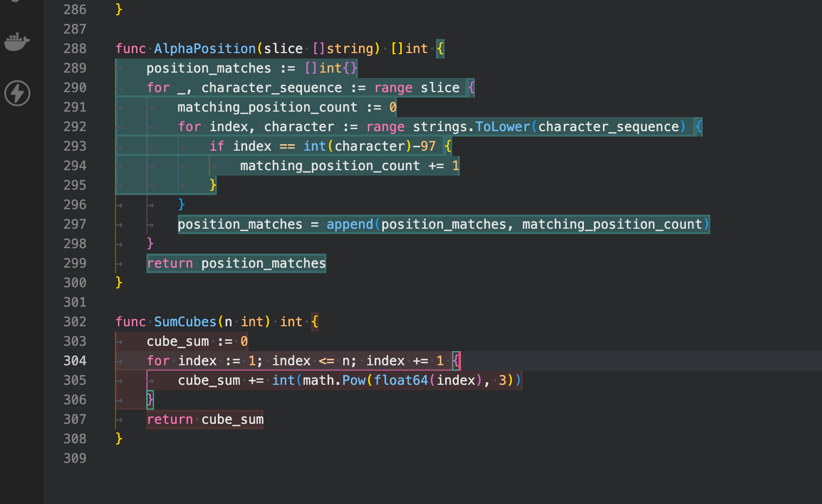This screenshot has height=504, width=822.
Task: Click the []string parameter type
Action: click(343, 49)
